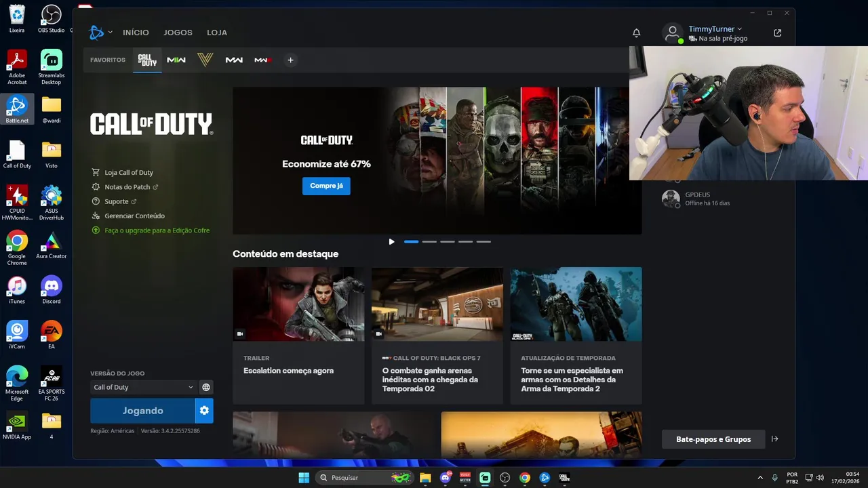Screen dimensions: 868x488
Task: Add a game to favorites with plus button
Action: (x=290, y=60)
